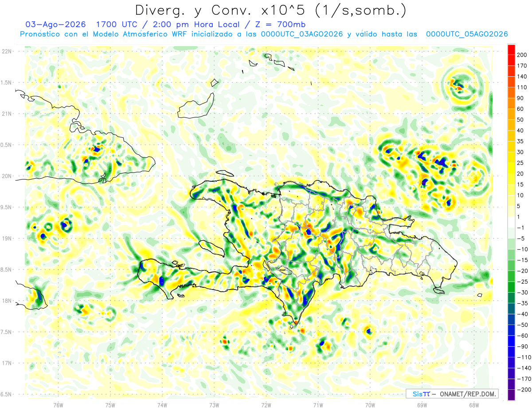Click the "18N" latitude label
532x411 pixels.
tap(6, 301)
